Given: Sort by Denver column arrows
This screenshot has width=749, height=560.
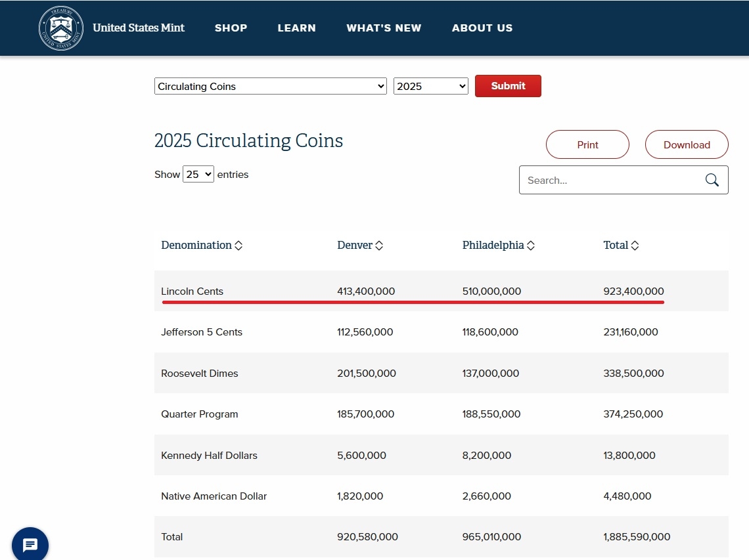Looking at the screenshot, I should [x=379, y=246].
